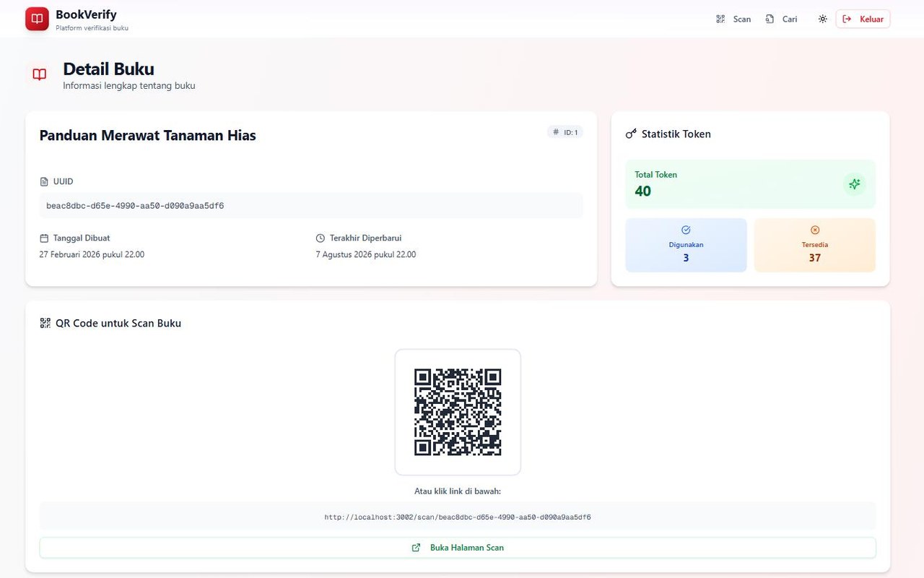This screenshot has width=924, height=578.
Task: Click the Digunakan check-circle icon
Action: 686,230
